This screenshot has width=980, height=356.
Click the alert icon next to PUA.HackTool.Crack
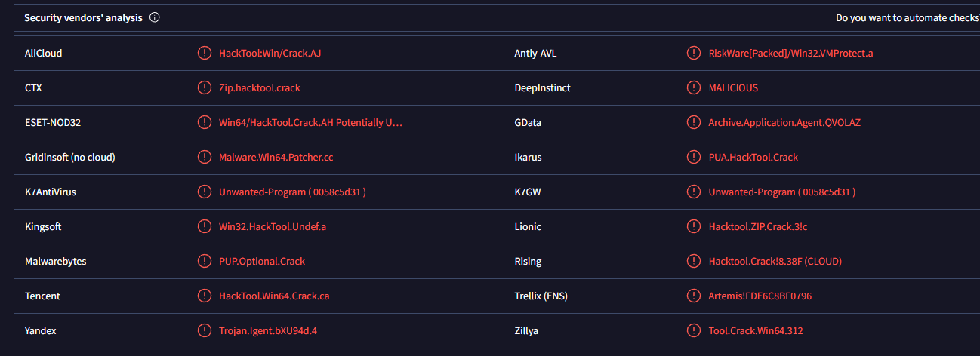tap(693, 157)
